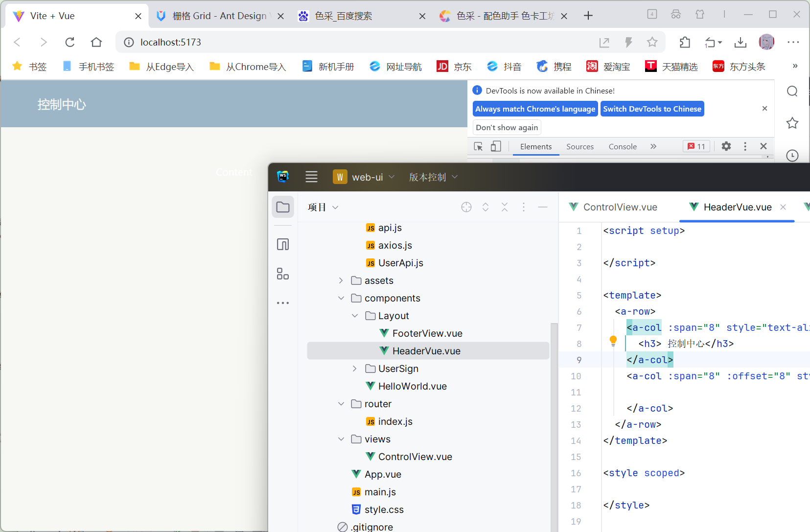Open DevTools settings gear
810x532 pixels.
726,146
